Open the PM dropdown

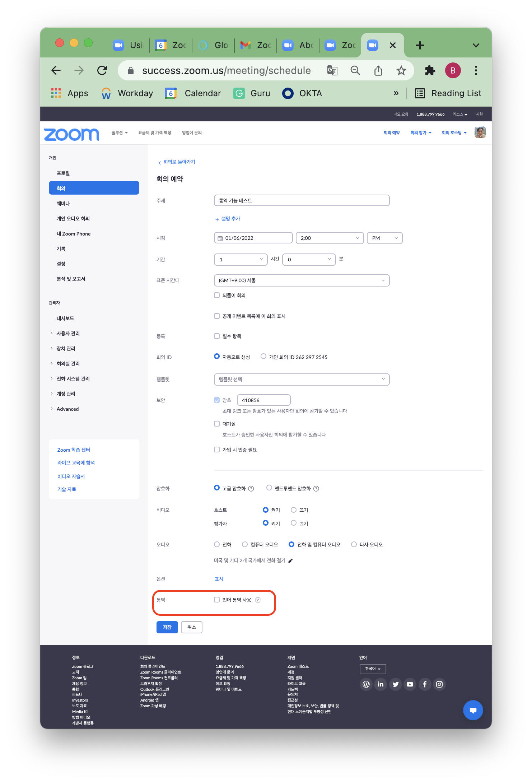click(x=385, y=238)
